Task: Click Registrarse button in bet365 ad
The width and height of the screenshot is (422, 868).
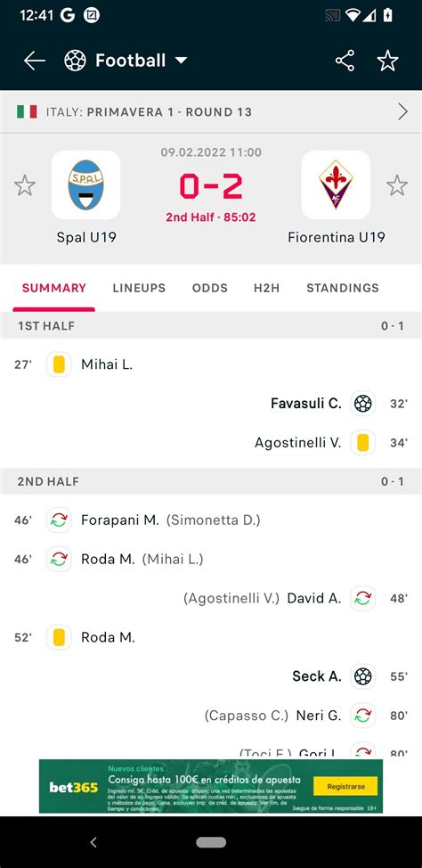Action: tap(345, 786)
